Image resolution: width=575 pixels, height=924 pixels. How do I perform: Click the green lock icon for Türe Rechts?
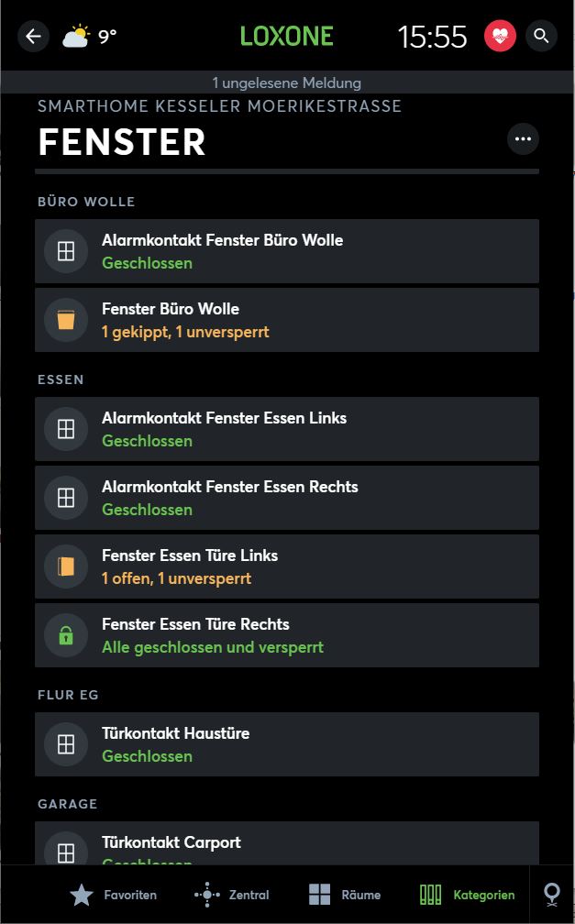coord(65,635)
